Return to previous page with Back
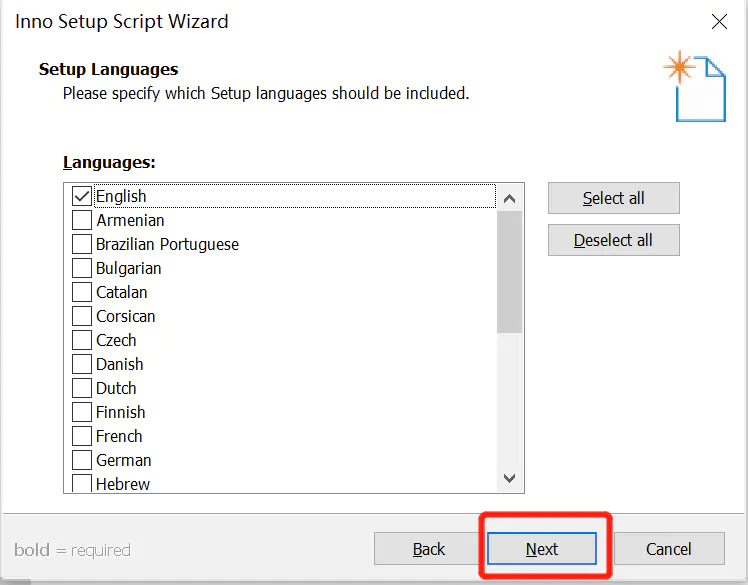748x585 pixels. click(428, 549)
